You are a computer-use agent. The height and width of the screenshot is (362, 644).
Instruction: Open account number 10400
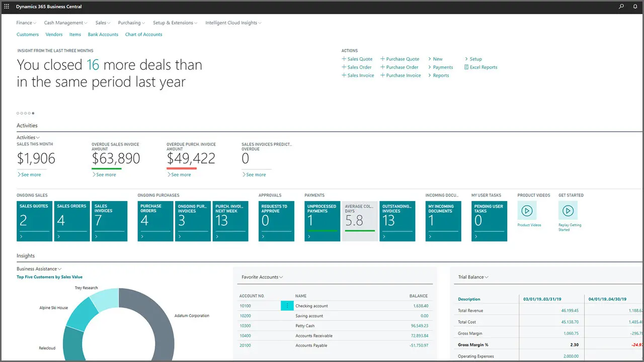pyautogui.click(x=246, y=335)
